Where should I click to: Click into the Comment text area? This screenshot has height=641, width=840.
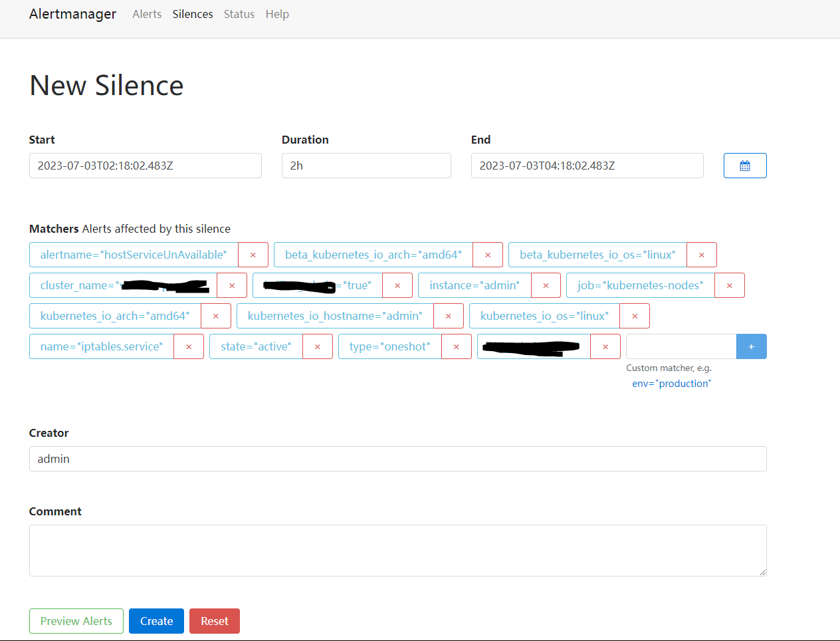pyautogui.click(x=397, y=550)
